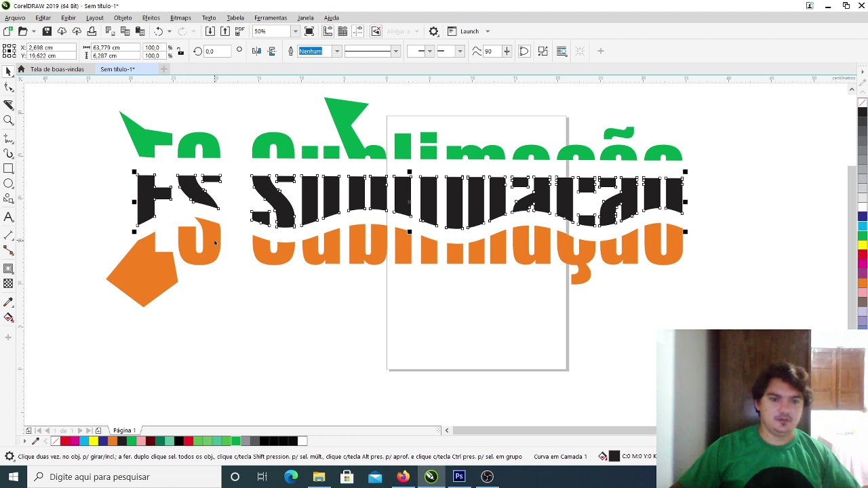Select the Página 1 page tab

(x=124, y=430)
